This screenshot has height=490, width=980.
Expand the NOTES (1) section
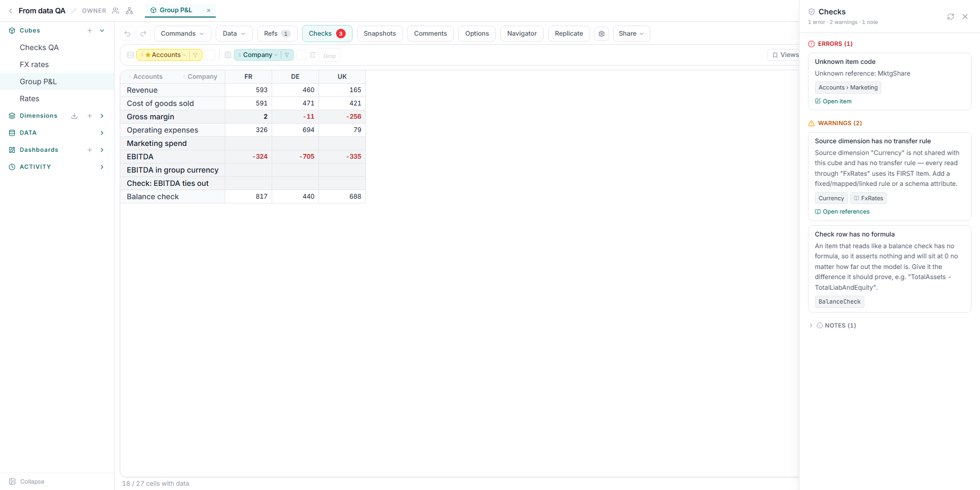[832, 325]
